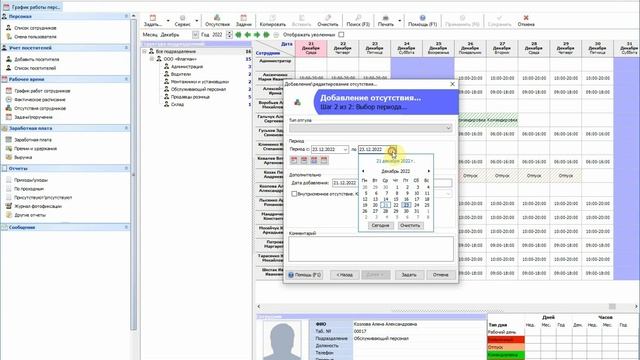
Task: Click the Печать toolbar icon
Action: pos(385,20)
